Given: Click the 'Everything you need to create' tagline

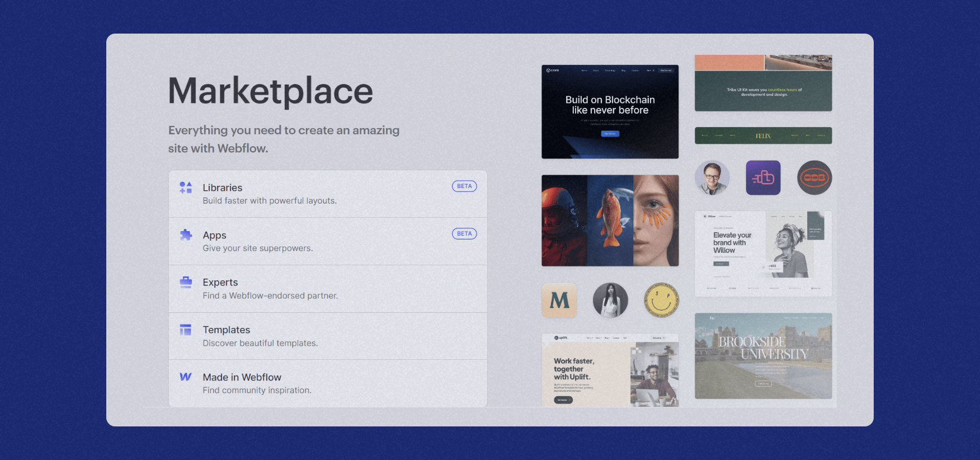Looking at the screenshot, I should 284,139.
